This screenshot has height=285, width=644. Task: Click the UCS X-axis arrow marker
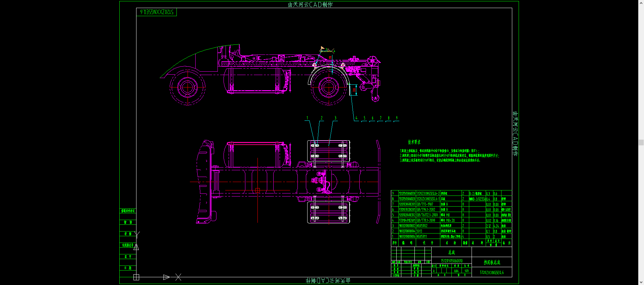point(166,277)
